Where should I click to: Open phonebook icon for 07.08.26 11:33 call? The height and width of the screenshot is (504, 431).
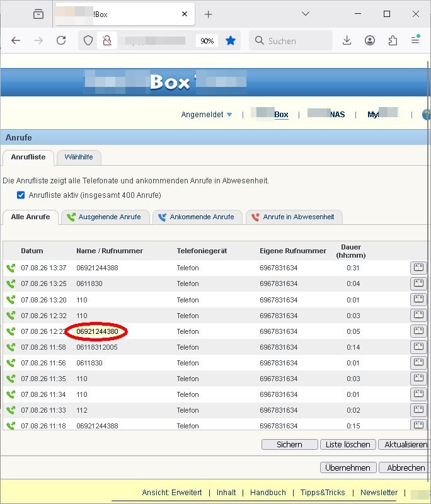418,410
